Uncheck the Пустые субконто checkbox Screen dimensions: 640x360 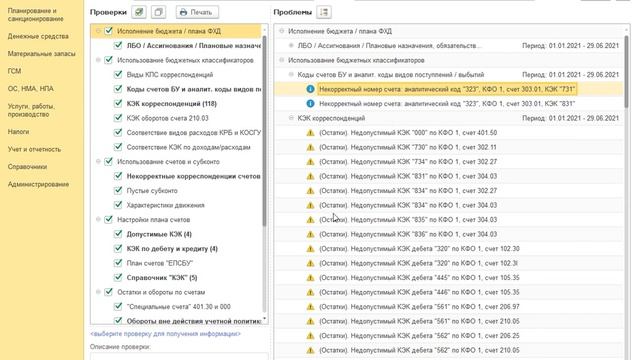pyautogui.click(x=118, y=190)
